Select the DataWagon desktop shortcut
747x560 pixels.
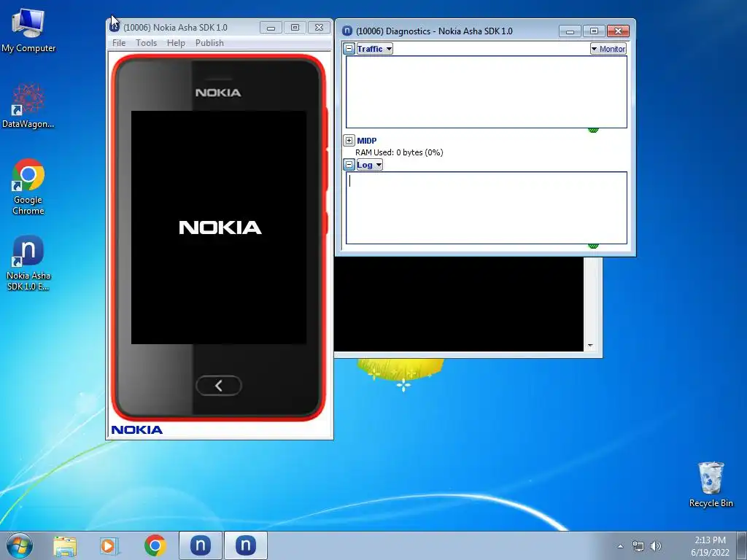28,106
